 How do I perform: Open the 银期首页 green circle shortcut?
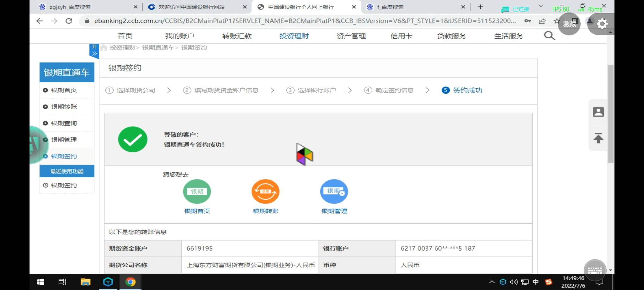point(197,191)
